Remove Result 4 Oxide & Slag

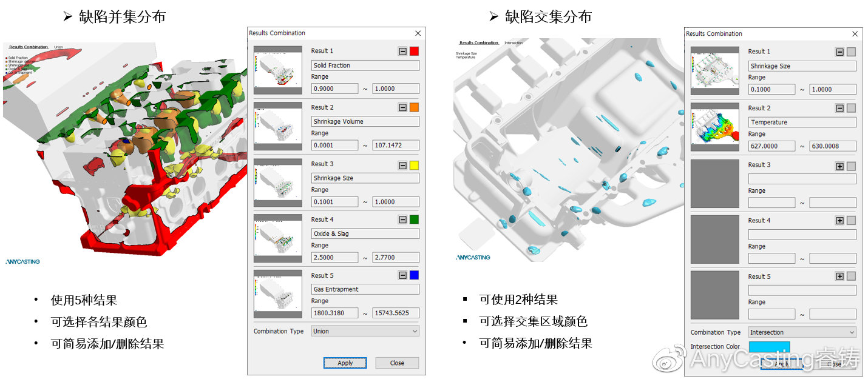coord(402,219)
